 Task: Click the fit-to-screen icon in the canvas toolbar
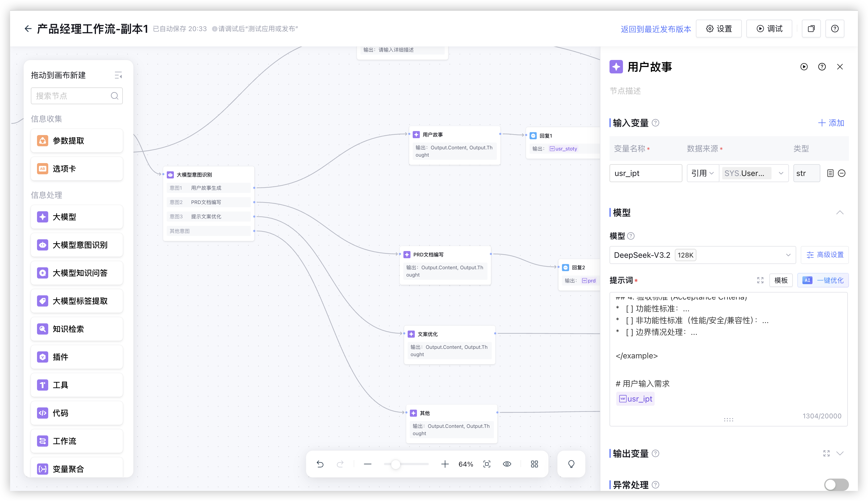486,464
